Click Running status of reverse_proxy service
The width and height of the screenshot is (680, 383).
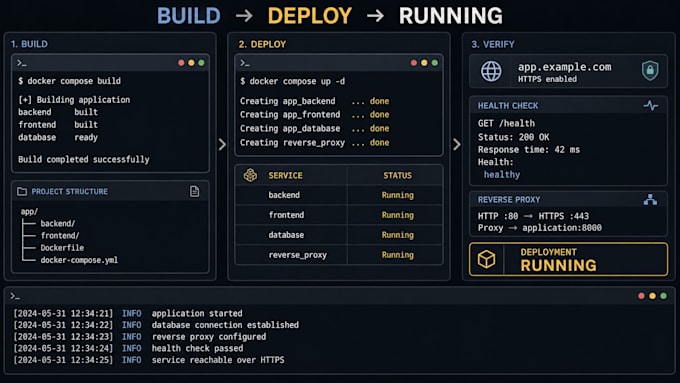[x=398, y=255]
